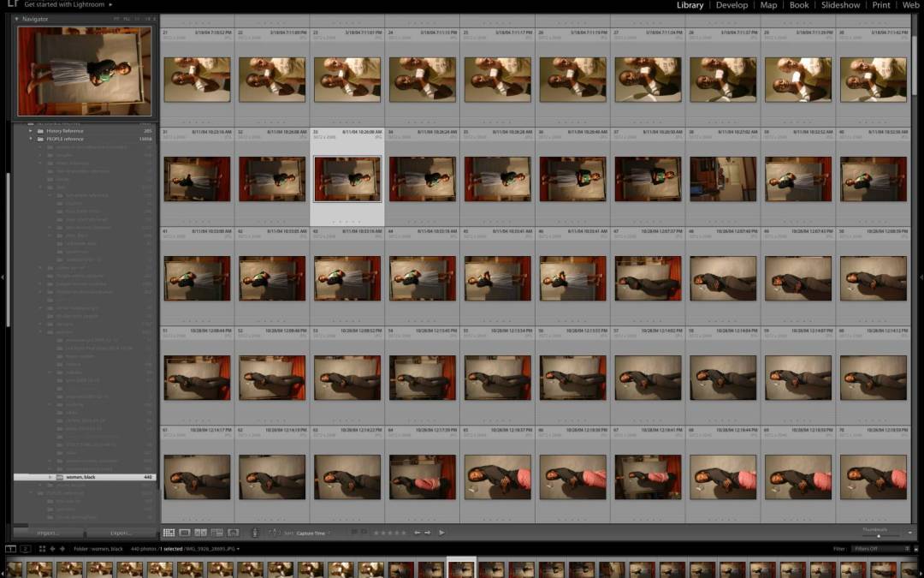Rotate the photo right (clockwise)

click(x=427, y=533)
